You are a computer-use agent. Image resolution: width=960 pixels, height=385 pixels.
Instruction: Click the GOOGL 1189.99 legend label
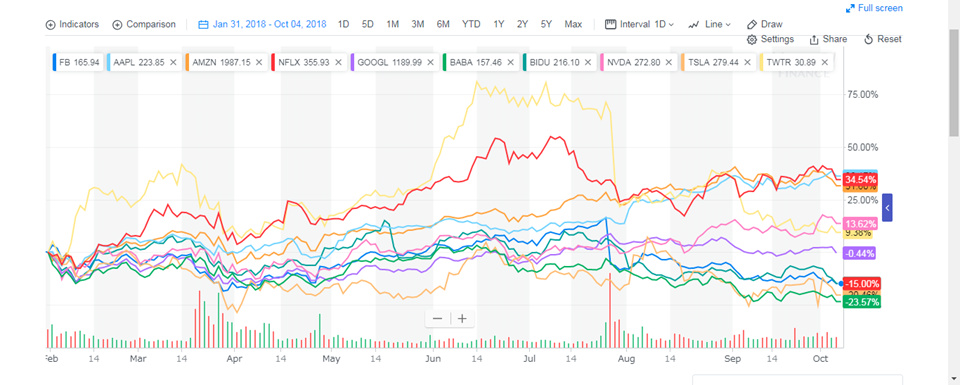[x=389, y=62]
